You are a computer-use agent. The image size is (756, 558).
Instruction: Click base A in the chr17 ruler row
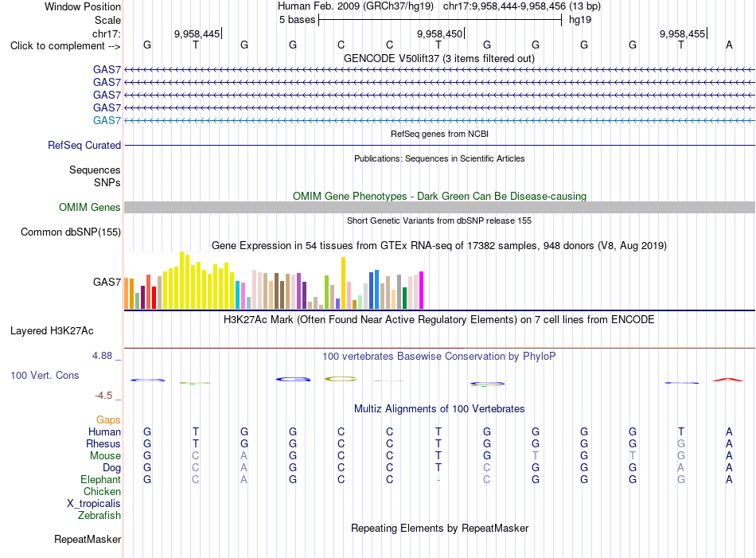click(x=729, y=45)
